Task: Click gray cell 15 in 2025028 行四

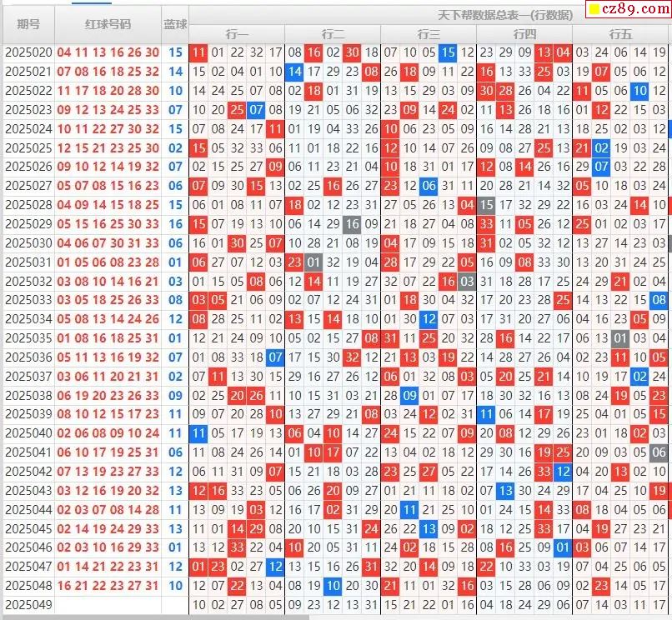Action: 486,205
